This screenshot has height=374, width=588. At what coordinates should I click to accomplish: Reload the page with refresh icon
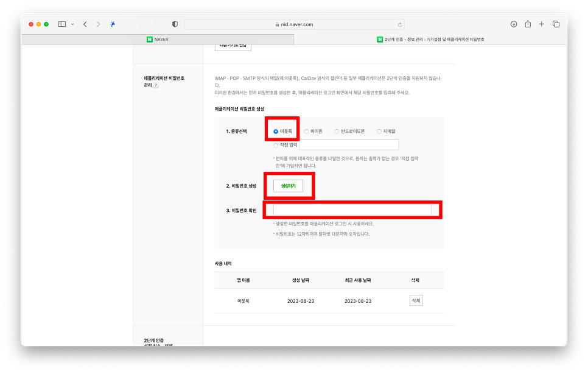pos(400,24)
